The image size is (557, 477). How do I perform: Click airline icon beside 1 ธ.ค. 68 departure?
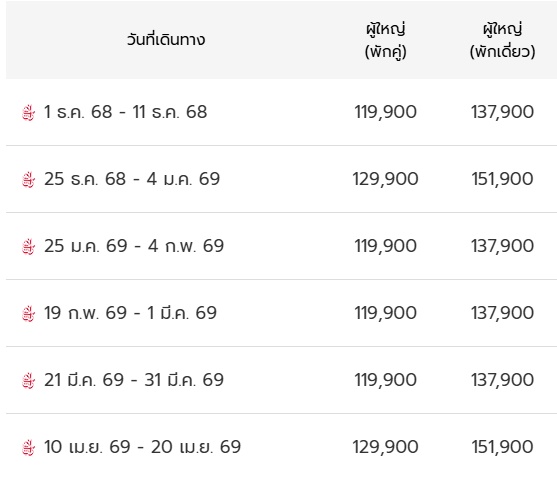(x=28, y=113)
